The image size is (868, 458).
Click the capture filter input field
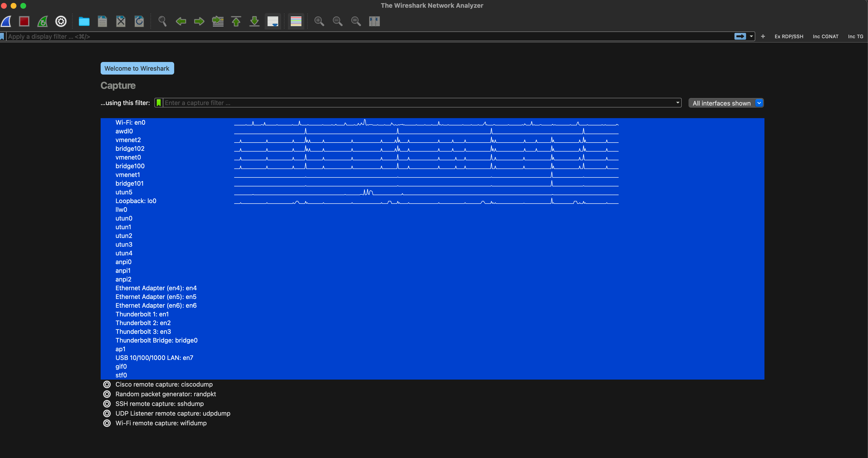click(419, 103)
